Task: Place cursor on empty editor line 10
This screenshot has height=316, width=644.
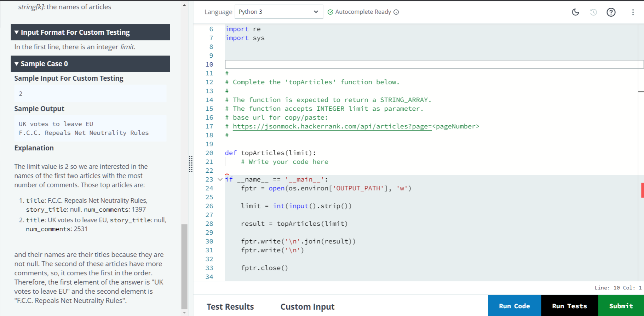Action: [434, 64]
